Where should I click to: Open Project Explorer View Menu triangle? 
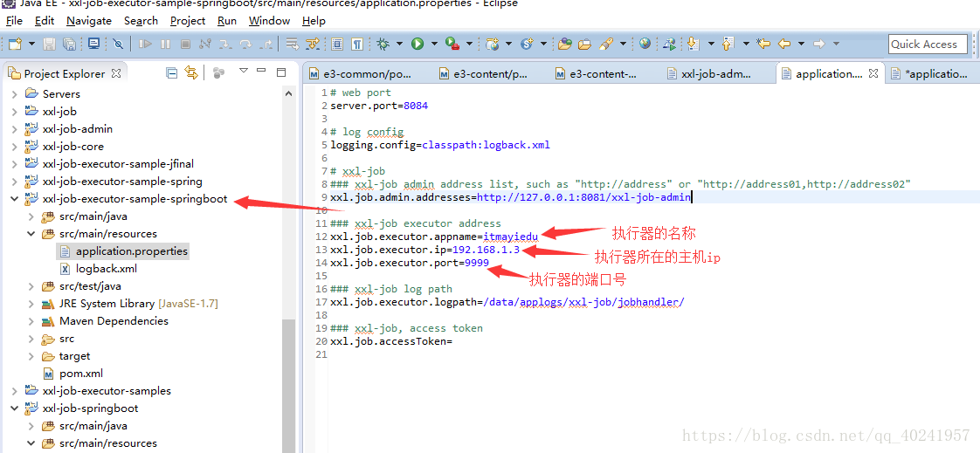coord(244,71)
